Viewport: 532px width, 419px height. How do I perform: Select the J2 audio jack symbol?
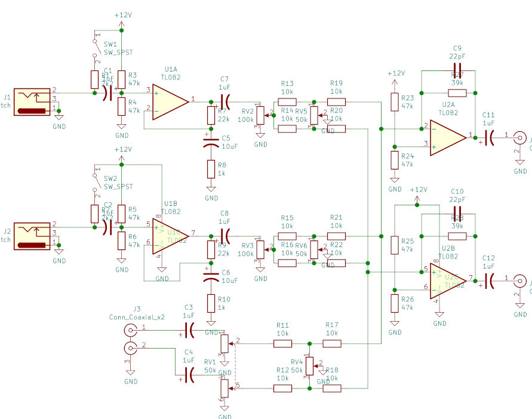point(32,236)
